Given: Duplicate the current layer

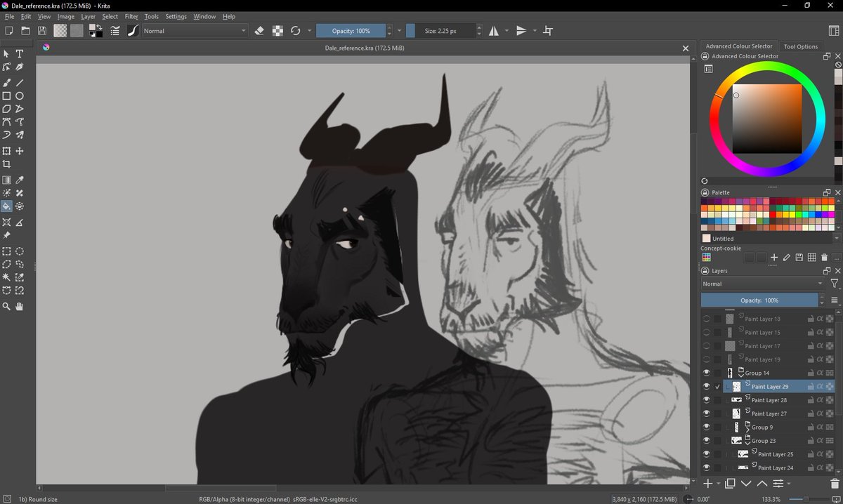Looking at the screenshot, I should (729, 483).
